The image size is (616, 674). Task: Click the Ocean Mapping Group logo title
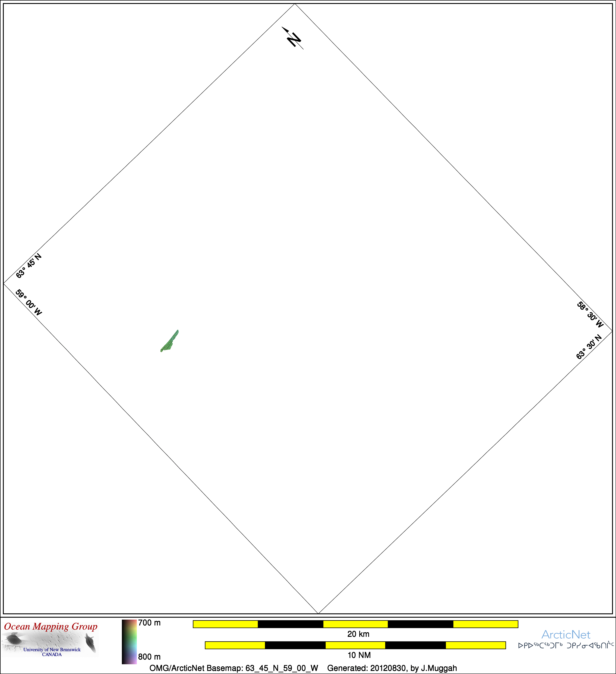(51, 627)
